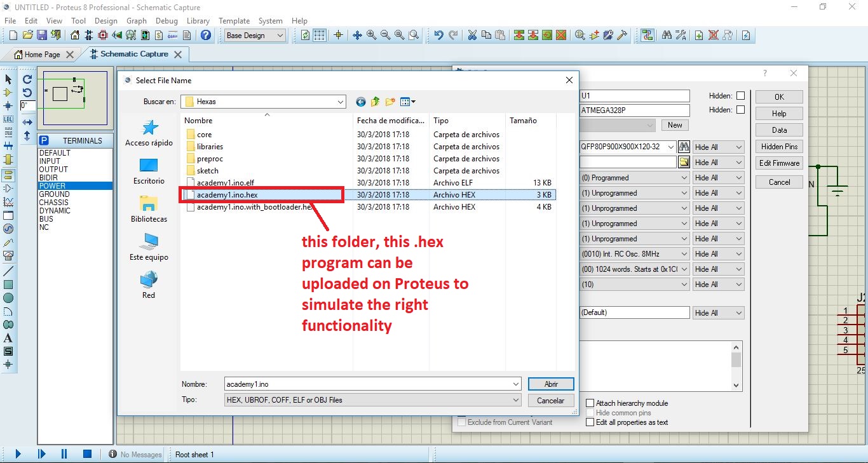Click the properties text area scrollbar
The width and height of the screenshot is (868, 463).
736,365
